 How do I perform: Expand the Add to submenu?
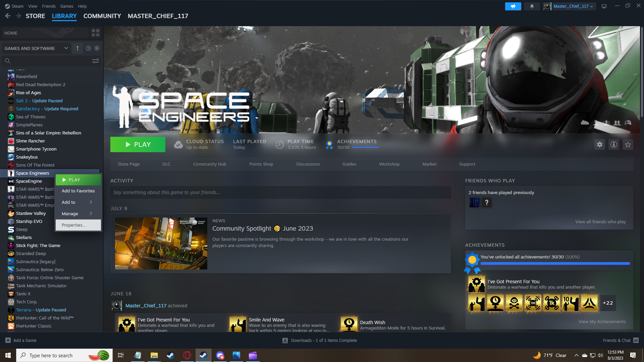tap(78, 202)
